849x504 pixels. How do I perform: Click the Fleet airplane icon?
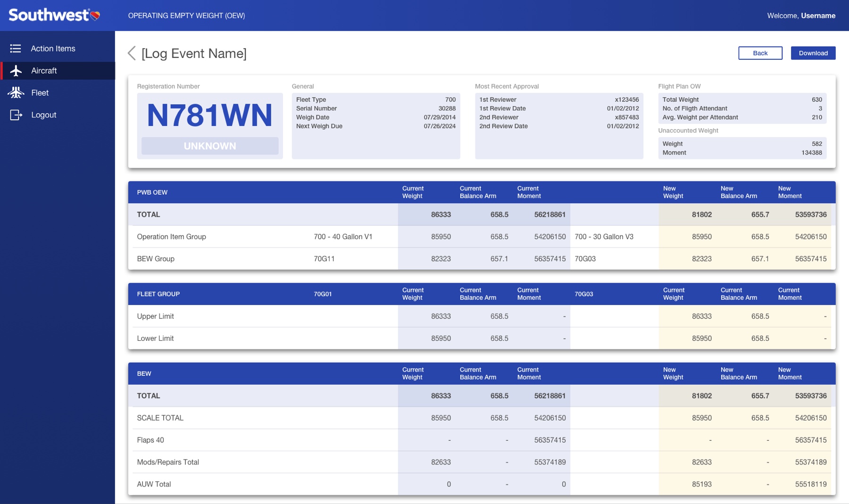16,93
